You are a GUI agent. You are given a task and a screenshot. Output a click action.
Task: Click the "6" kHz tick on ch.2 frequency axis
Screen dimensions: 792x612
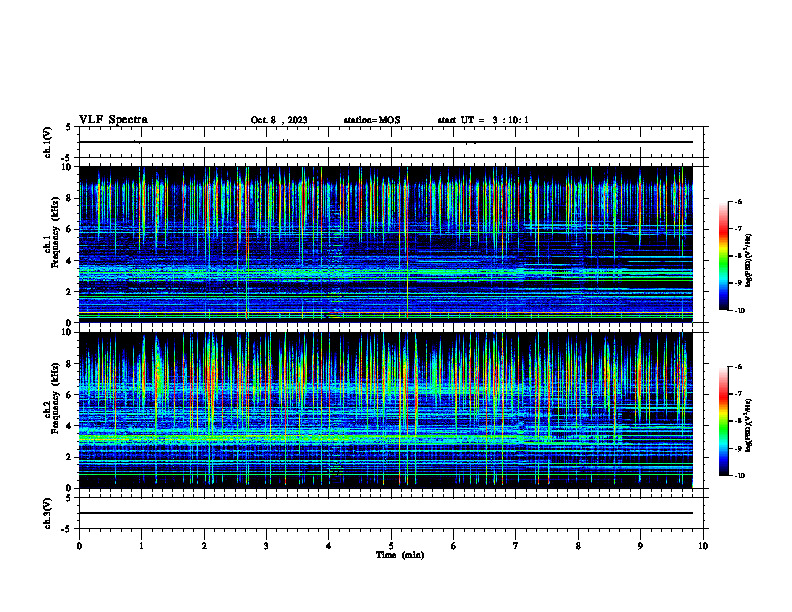coord(69,395)
